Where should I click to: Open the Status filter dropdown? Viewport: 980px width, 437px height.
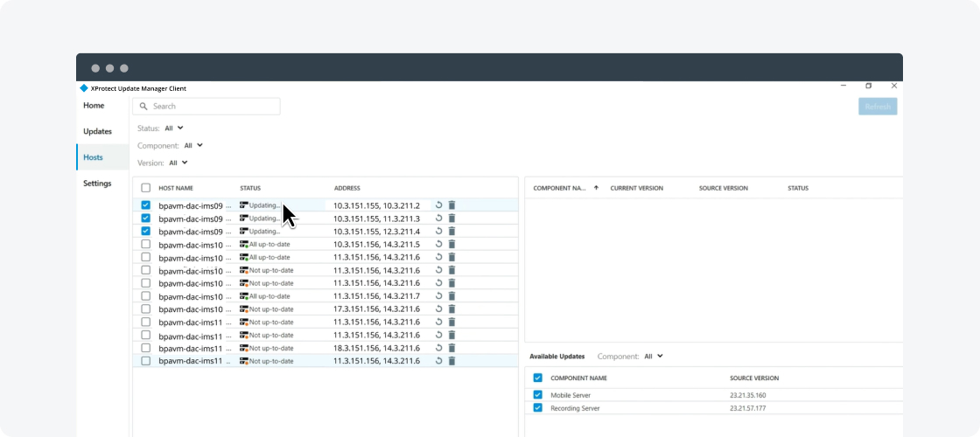[174, 128]
